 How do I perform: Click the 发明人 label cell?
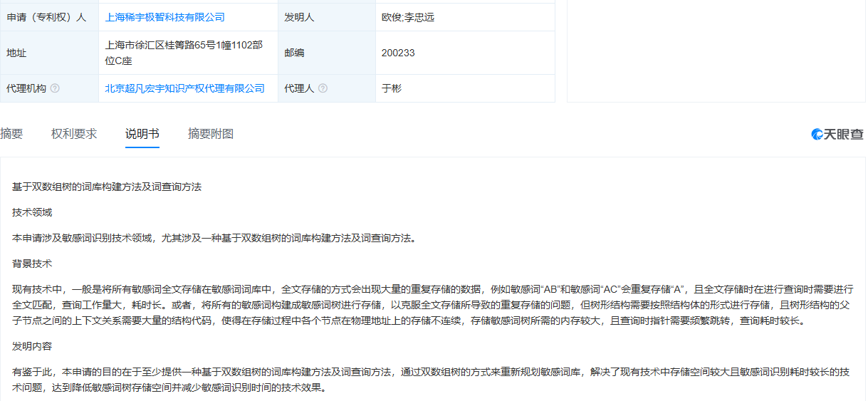tap(299, 17)
